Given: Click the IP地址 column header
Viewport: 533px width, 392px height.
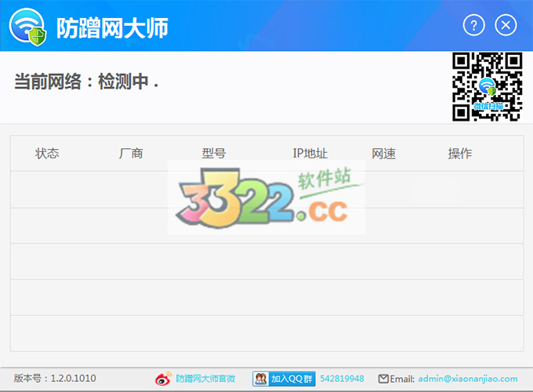Looking at the screenshot, I should tap(310, 154).
